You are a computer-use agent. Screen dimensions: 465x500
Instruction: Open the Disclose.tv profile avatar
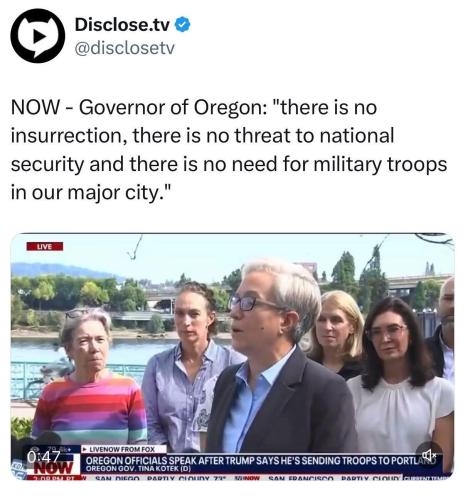[x=38, y=36]
